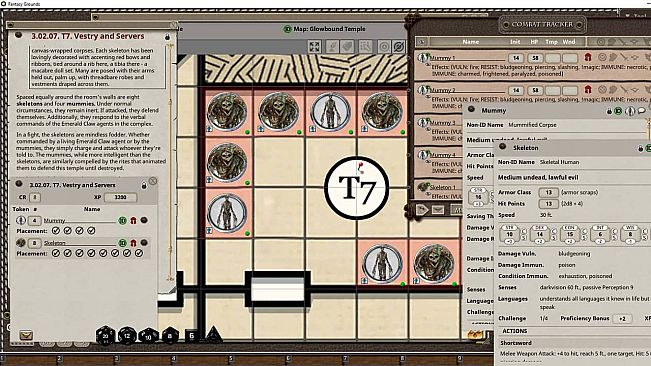The width and height of the screenshot is (651, 366).
Task: Toggle last Skeleton placement checkmark
Action: coord(139,253)
